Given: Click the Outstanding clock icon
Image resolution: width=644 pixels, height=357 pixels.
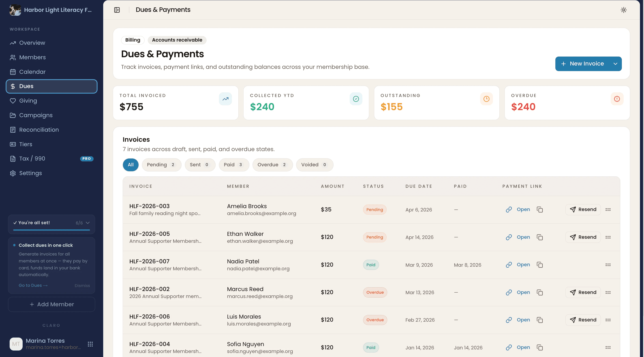Looking at the screenshot, I should (486, 99).
